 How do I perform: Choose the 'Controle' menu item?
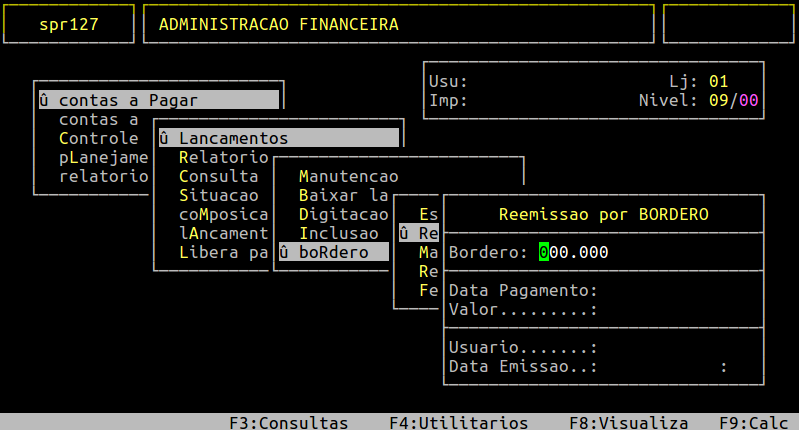[98, 138]
